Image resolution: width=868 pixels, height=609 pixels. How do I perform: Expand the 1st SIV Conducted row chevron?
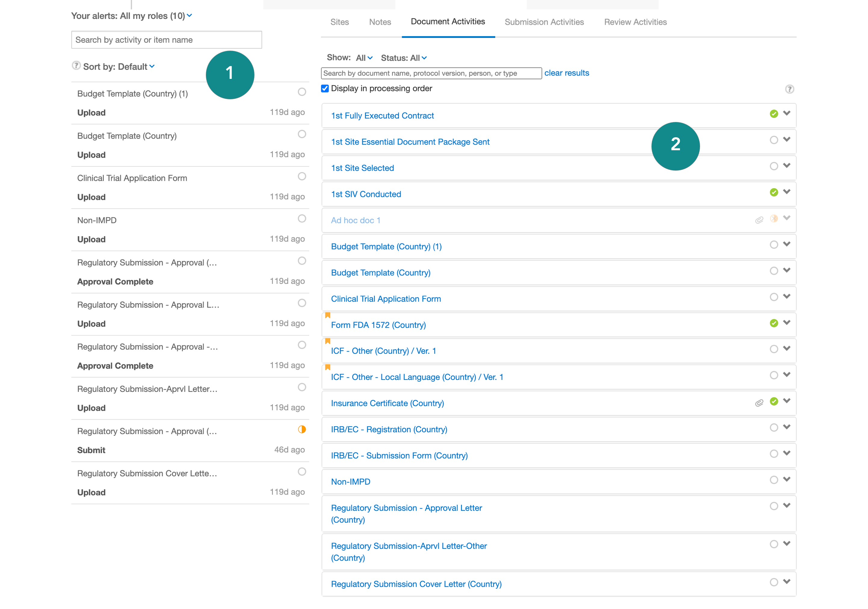click(787, 192)
